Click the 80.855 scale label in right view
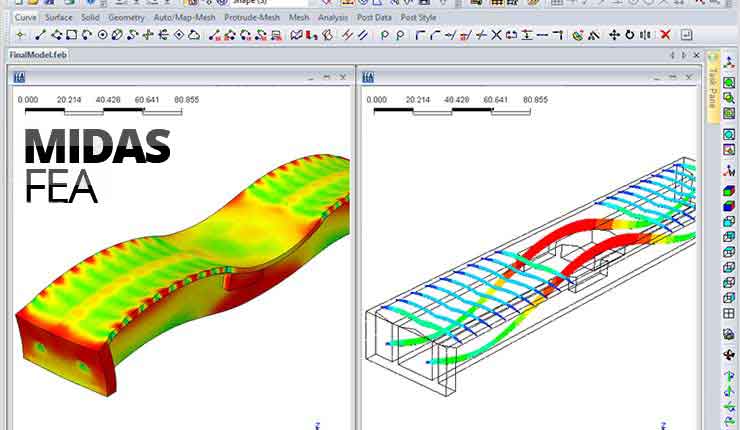The image size is (740, 430). (x=535, y=100)
